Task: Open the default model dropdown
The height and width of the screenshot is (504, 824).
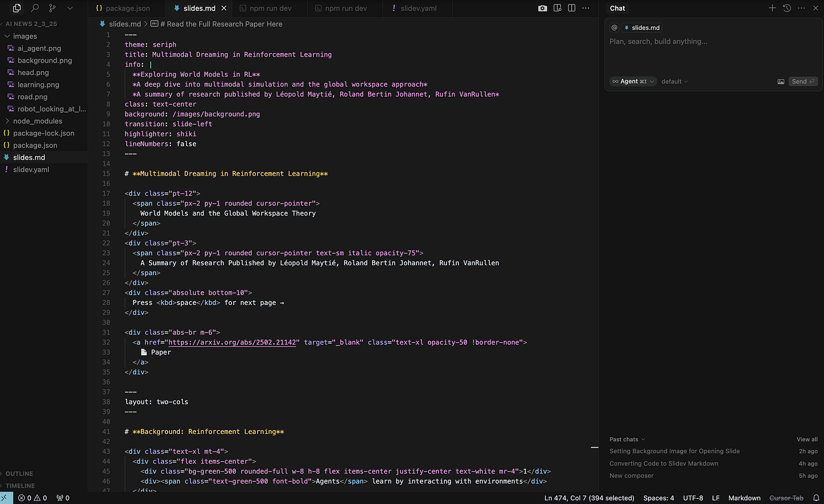Action: 675,81
